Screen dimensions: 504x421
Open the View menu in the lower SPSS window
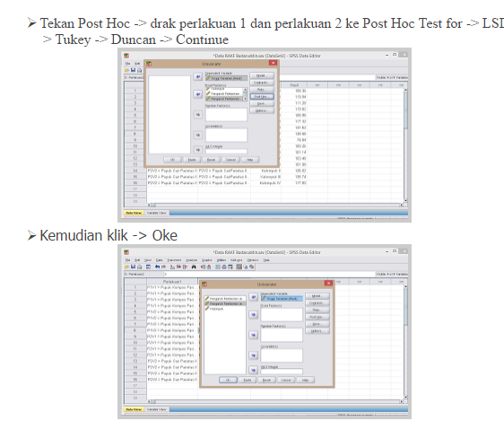[148, 259]
